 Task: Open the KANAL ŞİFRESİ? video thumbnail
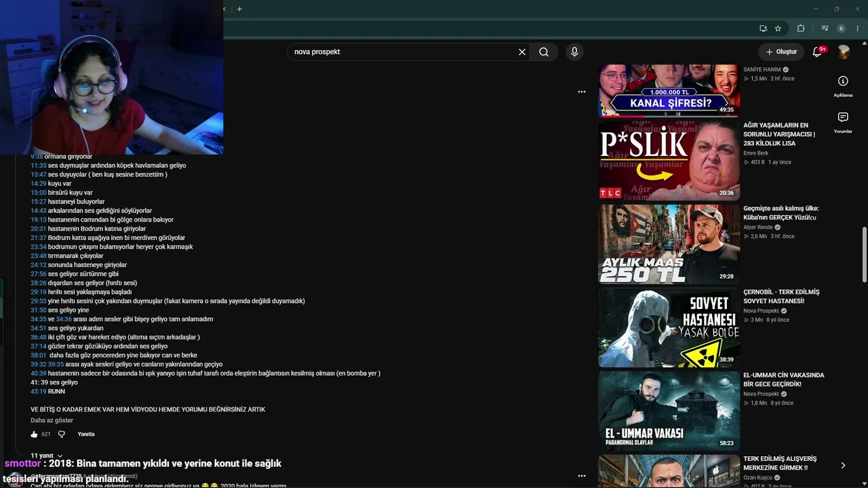pos(669,91)
